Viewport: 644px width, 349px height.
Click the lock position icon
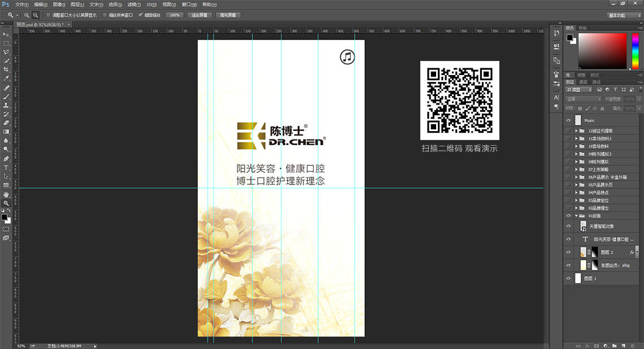pyautogui.click(x=595, y=108)
